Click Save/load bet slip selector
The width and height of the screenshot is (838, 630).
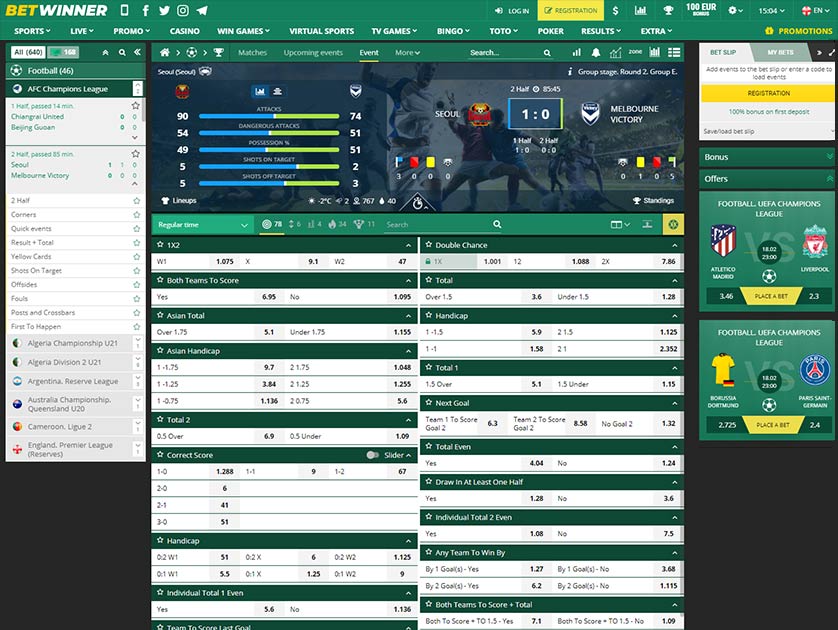[767, 131]
